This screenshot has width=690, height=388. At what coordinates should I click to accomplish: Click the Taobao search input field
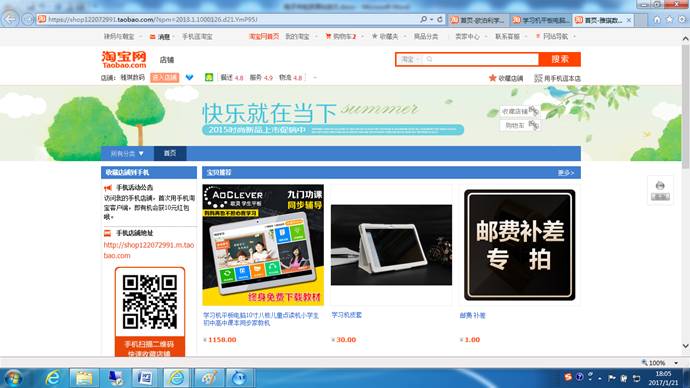click(x=482, y=59)
